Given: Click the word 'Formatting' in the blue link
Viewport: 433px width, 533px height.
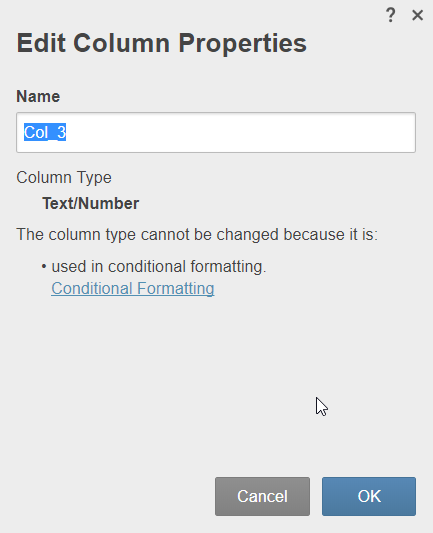Looking at the screenshot, I should [176, 288].
